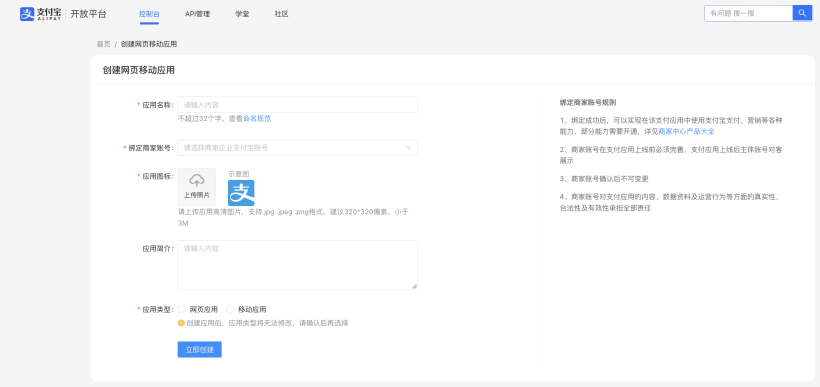Viewport: 820px width, 387px height.
Task: Open the 学堂 tab
Action: pyautogui.click(x=242, y=14)
